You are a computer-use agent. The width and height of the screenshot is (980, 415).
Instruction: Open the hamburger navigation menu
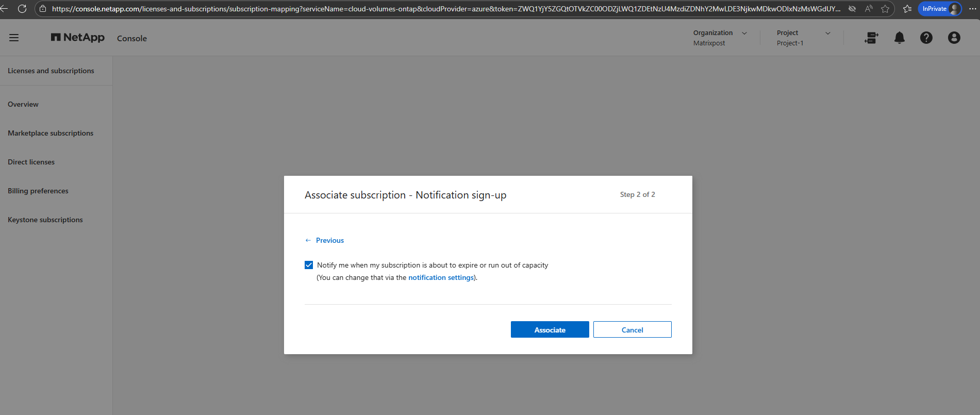[14, 38]
